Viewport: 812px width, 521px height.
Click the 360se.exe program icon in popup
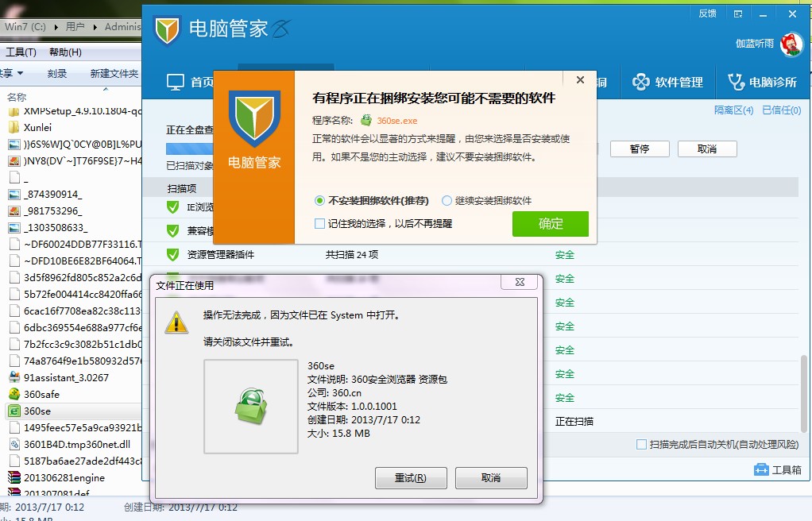366,120
